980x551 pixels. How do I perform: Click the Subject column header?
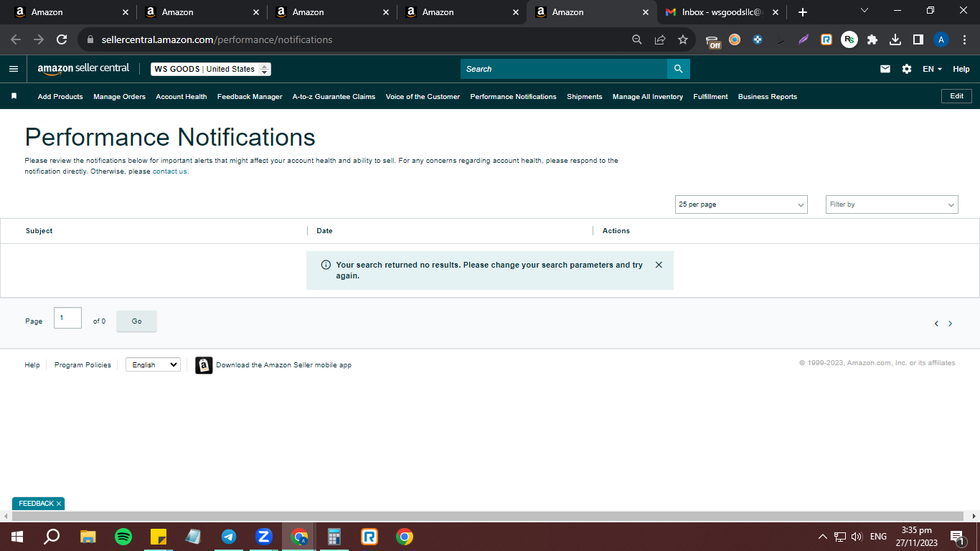click(x=39, y=231)
